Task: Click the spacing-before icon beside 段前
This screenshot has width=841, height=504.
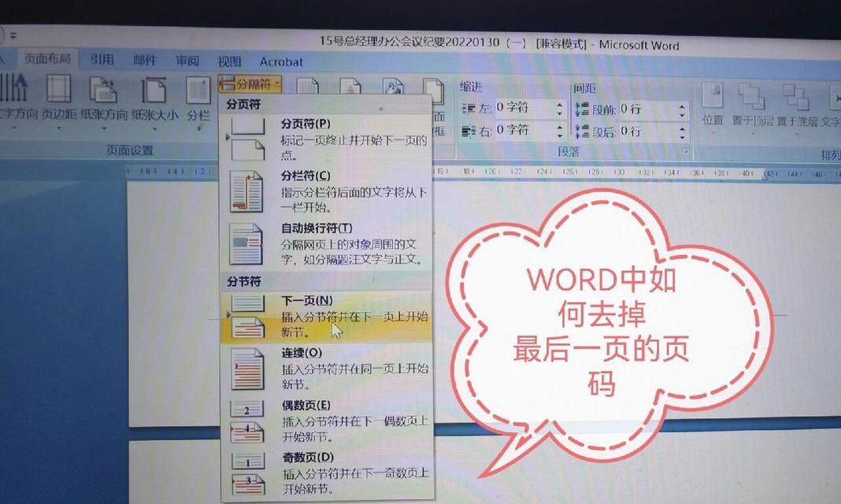Action: tap(581, 109)
